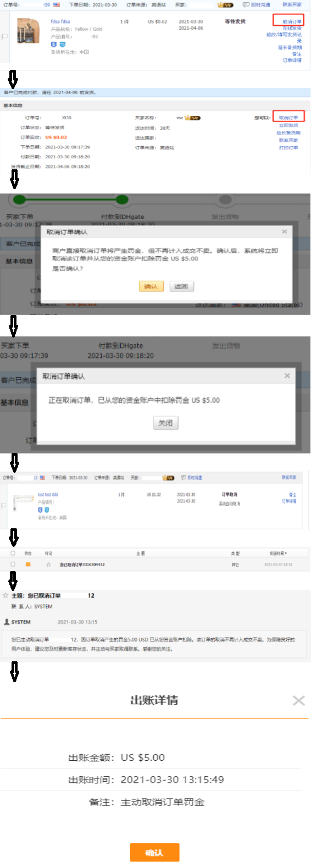Viewport: 311px width, 868px height.
Task: Click the yellow 确认 button in the cancel dialog
Action: coord(151,286)
